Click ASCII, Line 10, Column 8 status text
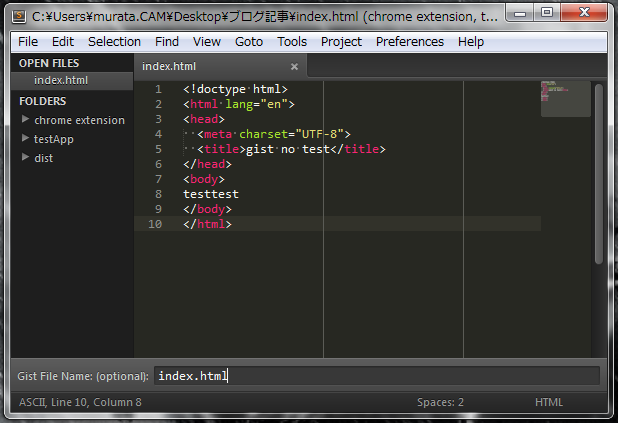 pyautogui.click(x=80, y=402)
